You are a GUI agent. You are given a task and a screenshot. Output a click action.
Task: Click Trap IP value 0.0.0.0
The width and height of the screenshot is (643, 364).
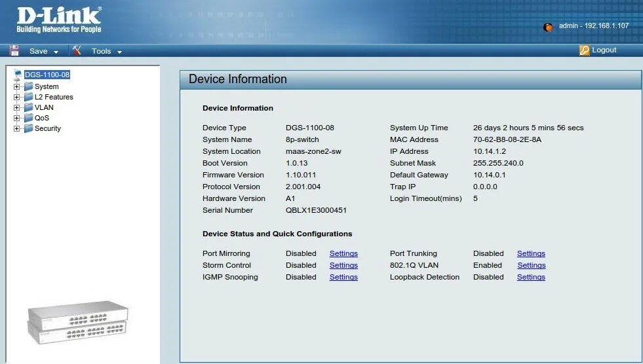pyautogui.click(x=485, y=187)
